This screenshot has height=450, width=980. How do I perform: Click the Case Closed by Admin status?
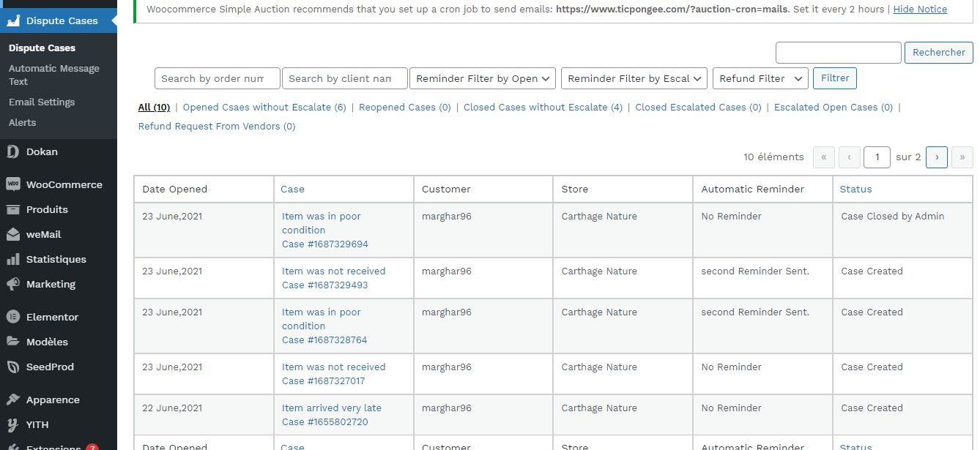[892, 216]
